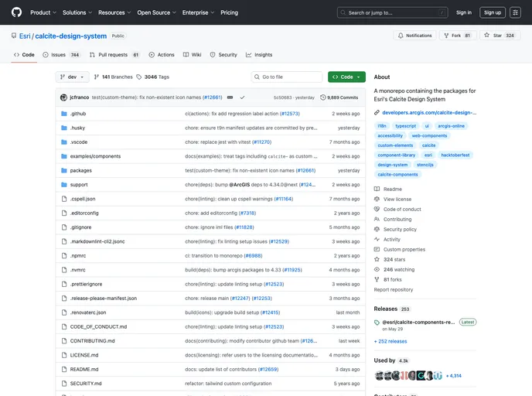Screen dimensions: 532x396
Task: Open the support folder
Action: click(79, 185)
